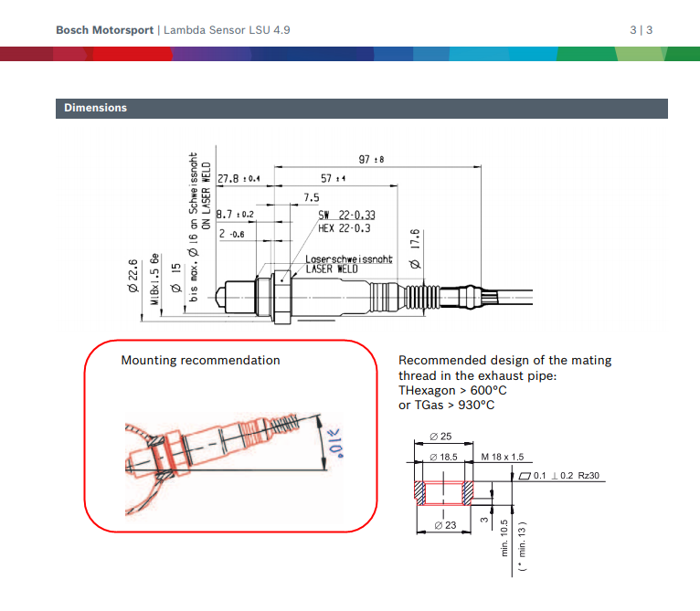Click the 'or TGas > 930°C' line
Viewport: 700px width, 611px height.
coord(447,406)
